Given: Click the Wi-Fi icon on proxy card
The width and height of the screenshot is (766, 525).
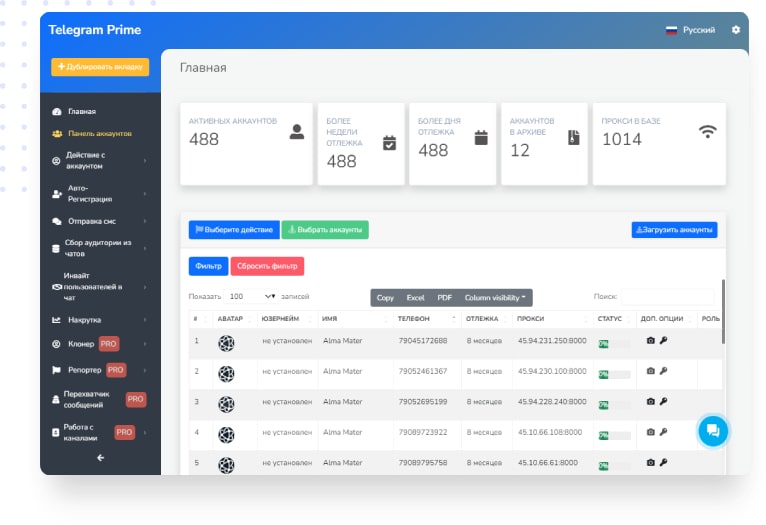Looking at the screenshot, I should coord(708,132).
